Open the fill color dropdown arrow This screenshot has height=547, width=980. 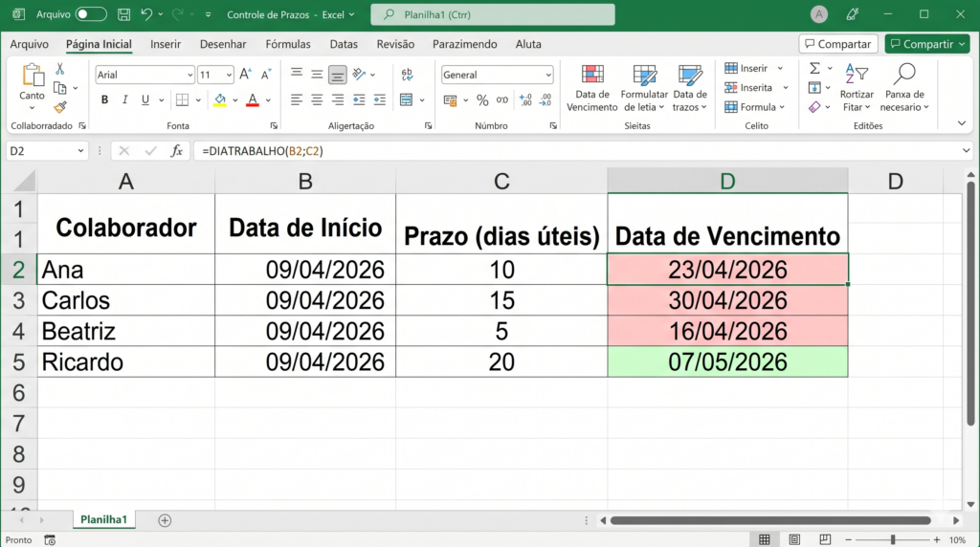(235, 100)
